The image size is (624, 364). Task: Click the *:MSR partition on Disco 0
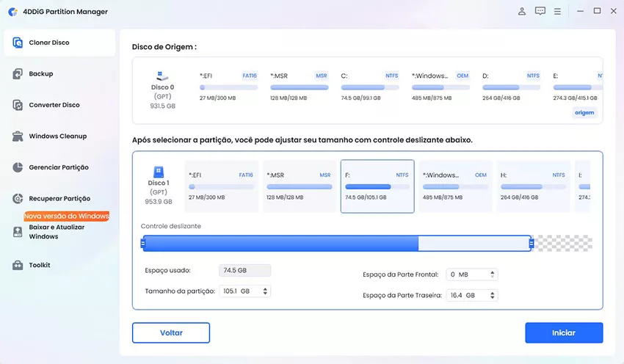[300, 87]
